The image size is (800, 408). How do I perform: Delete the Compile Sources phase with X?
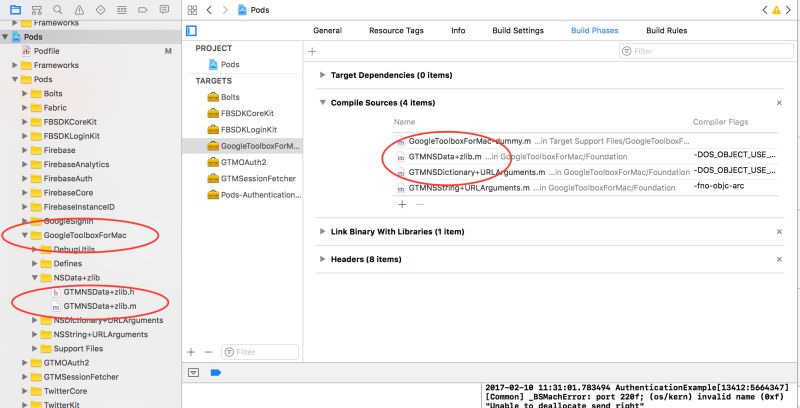pos(779,103)
